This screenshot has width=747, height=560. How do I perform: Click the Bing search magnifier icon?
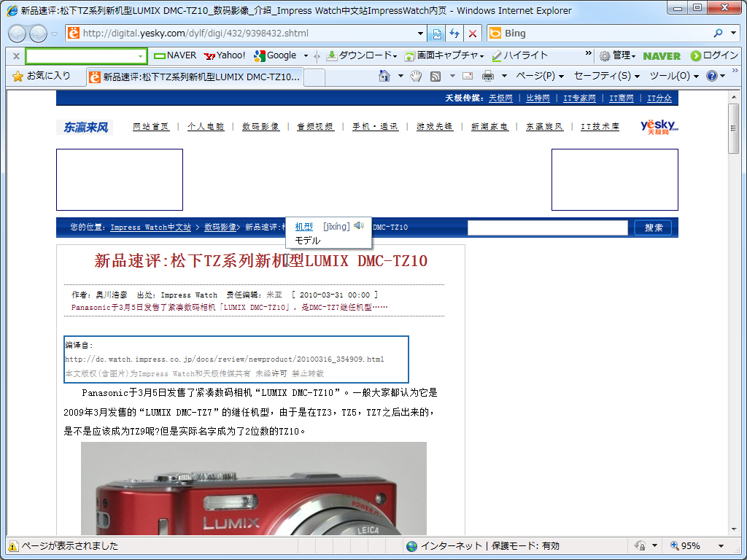718,33
